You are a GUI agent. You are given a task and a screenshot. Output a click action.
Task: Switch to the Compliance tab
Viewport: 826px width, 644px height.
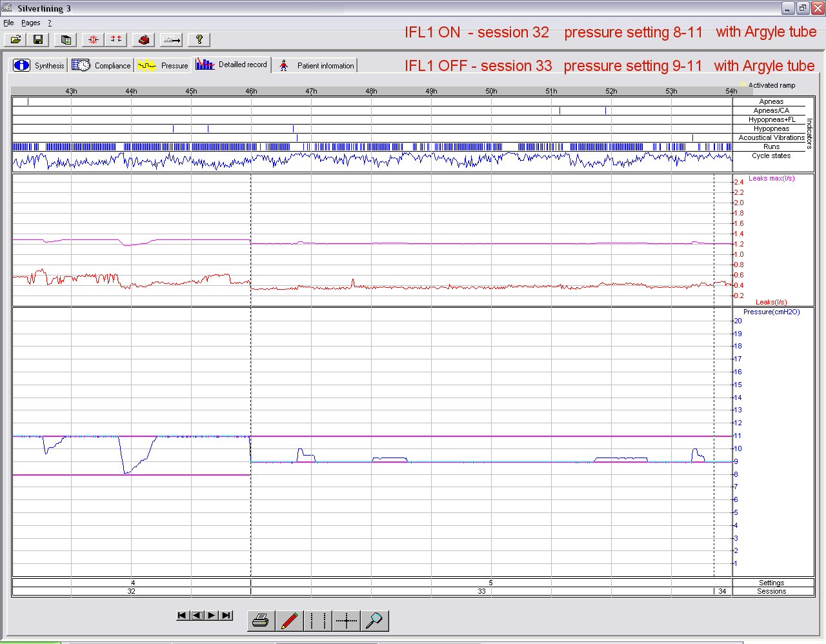pos(101,65)
